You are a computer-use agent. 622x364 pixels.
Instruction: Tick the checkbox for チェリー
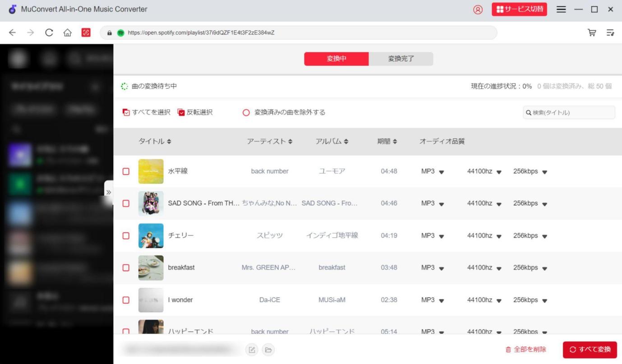point(126,235)
